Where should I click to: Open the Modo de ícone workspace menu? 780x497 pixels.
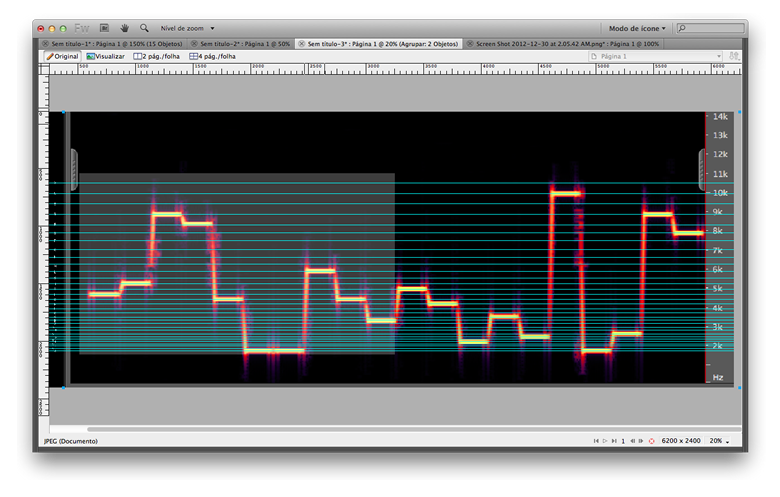click(637, 28)
